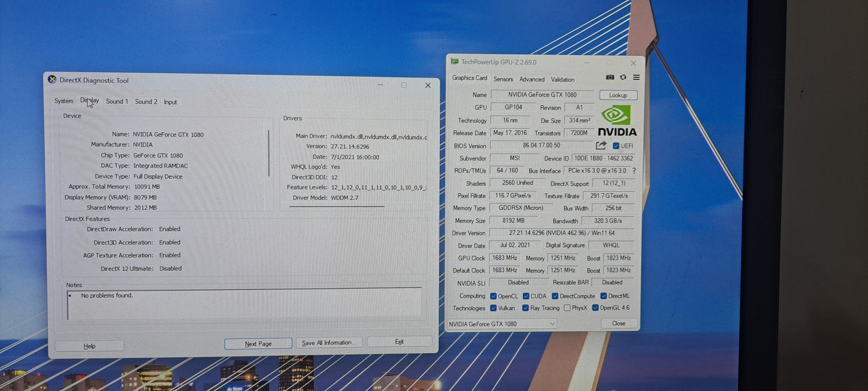868x391 pixels.
Task: Click Technology value "16 nm"
Action: pyautogui.click(x=510, y=120)
